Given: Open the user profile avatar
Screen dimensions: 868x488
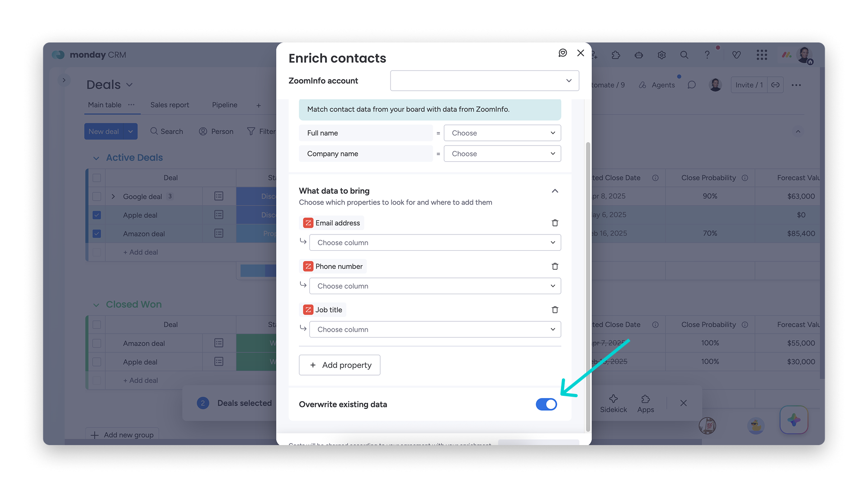Looking at the screenshot, I should pyautogui.click(x=804, y=55).
